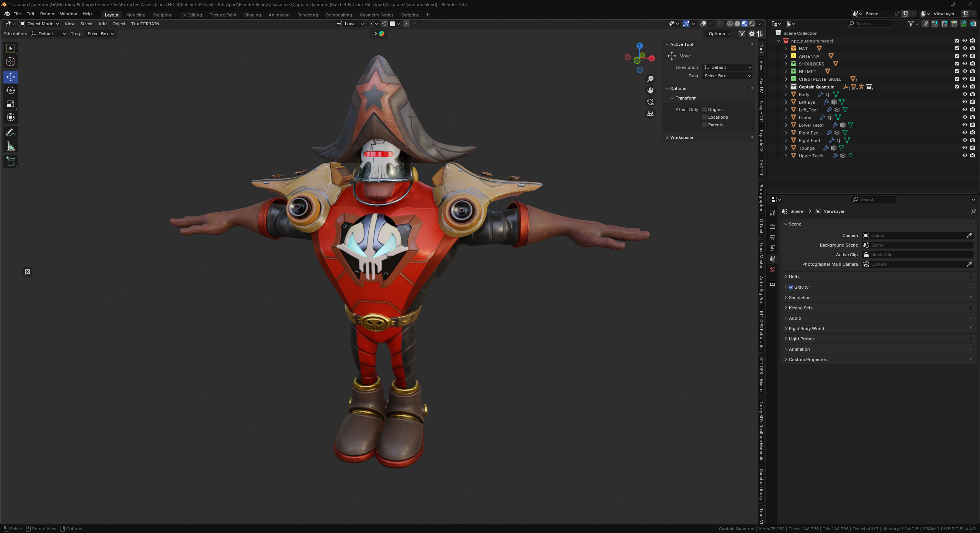Switch orthographic/perspective view grid icon
This screenshot has width=980, height=533.
coord(650,113)
